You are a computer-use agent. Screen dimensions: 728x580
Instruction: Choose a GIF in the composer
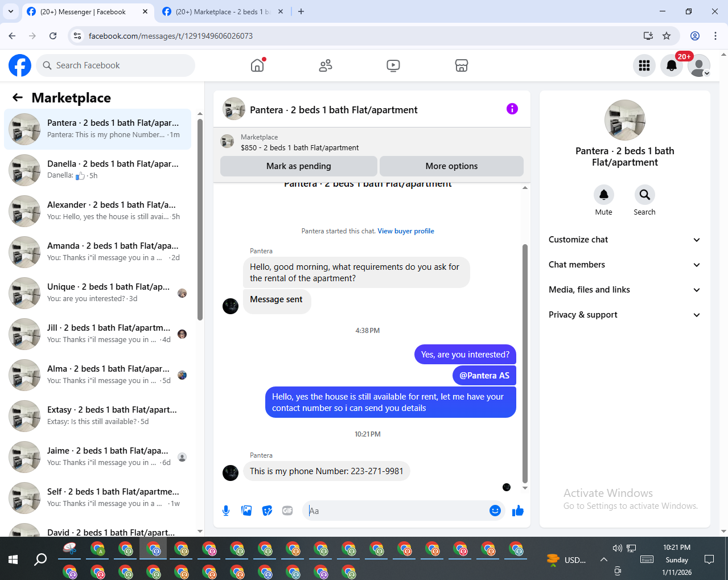[287, 511]
